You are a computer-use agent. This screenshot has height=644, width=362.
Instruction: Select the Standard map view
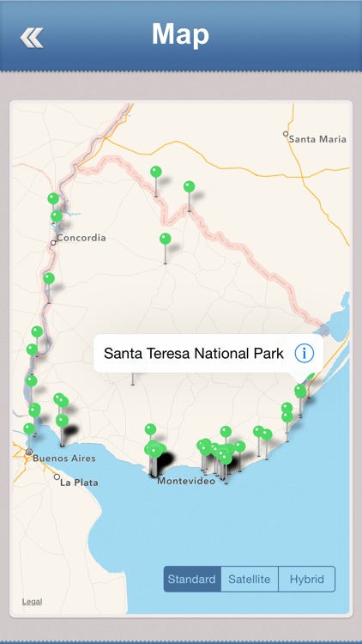click(x=192, y=579)
